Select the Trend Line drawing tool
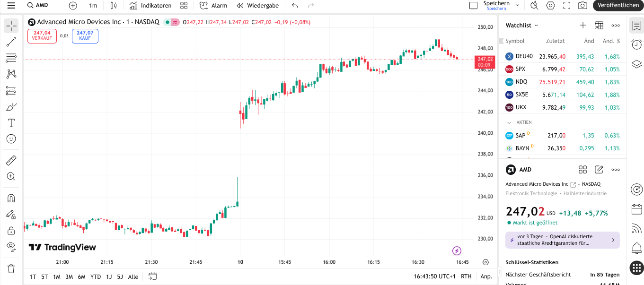 click(x=10, y=42)
